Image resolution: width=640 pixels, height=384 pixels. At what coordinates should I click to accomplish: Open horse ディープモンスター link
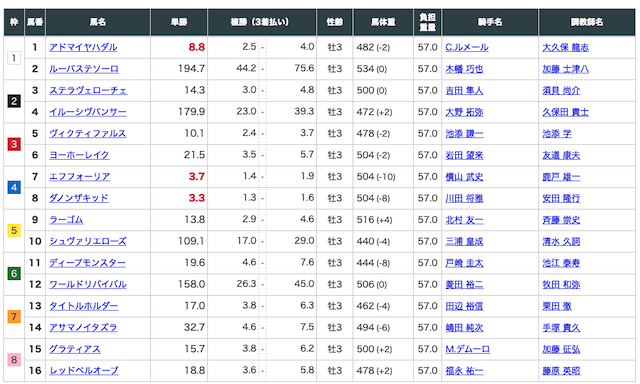coord(87,263)
